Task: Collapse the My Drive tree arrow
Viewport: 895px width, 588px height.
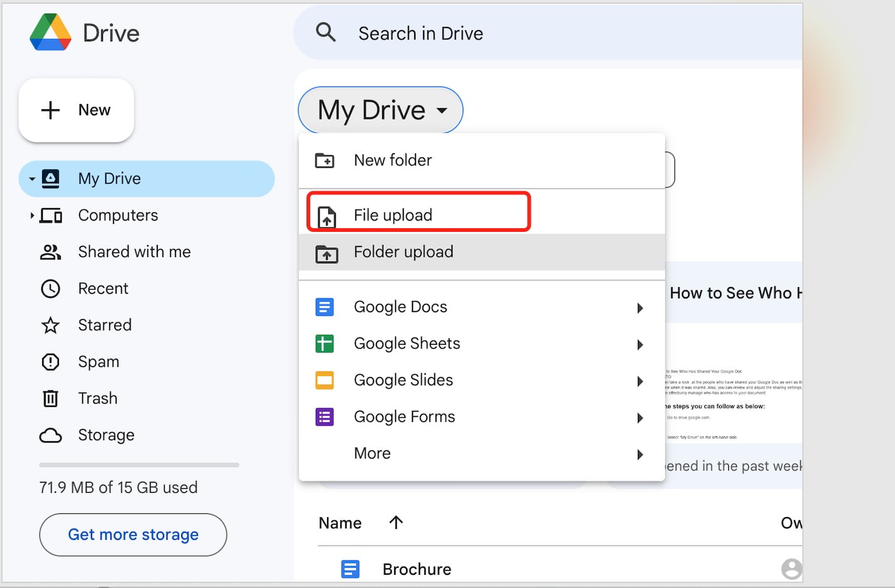Action: (x=32, y=179)
